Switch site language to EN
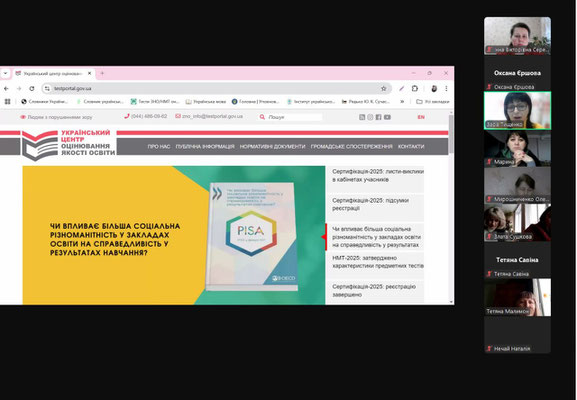Image resolution: width=577 pixels, height=400 pixels. pos(421,117)
